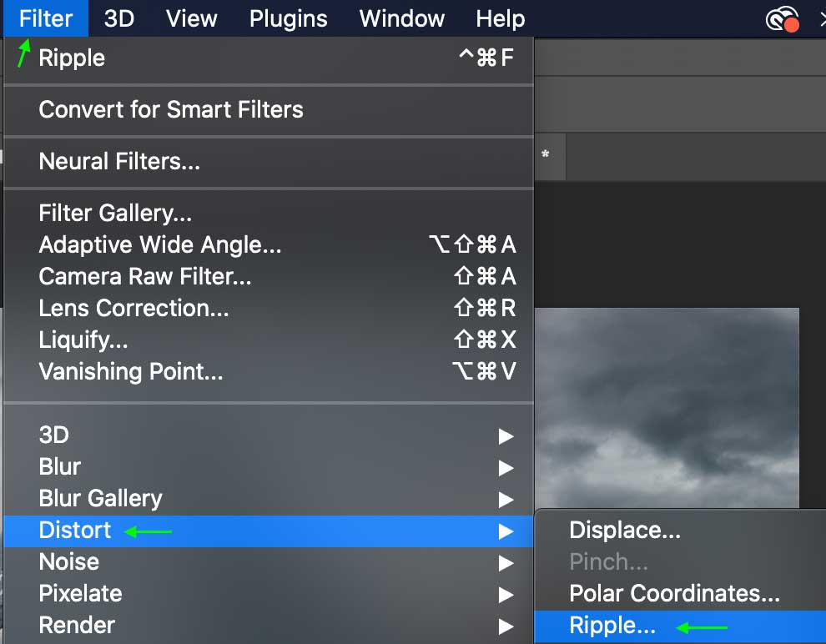The width and height of the screenshot is (826, 644).
Task: Open the View menu
Action: pyautogui.click(x=191, y=19)
